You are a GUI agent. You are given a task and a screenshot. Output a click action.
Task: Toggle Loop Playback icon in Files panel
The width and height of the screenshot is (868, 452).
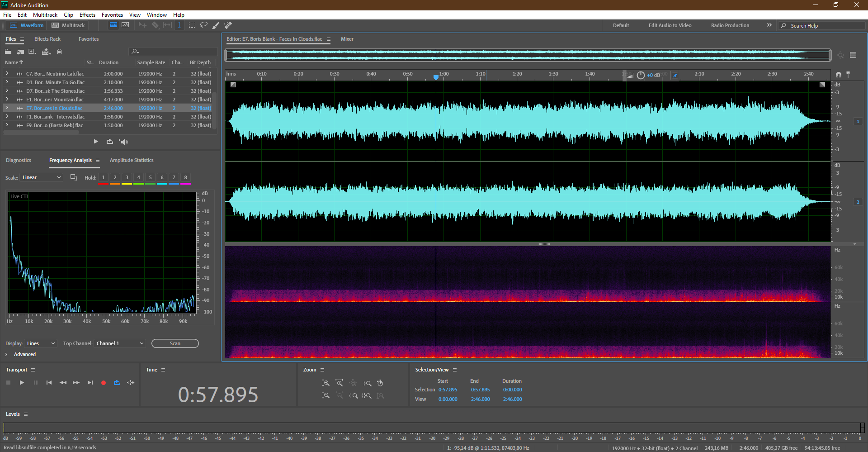109,142
